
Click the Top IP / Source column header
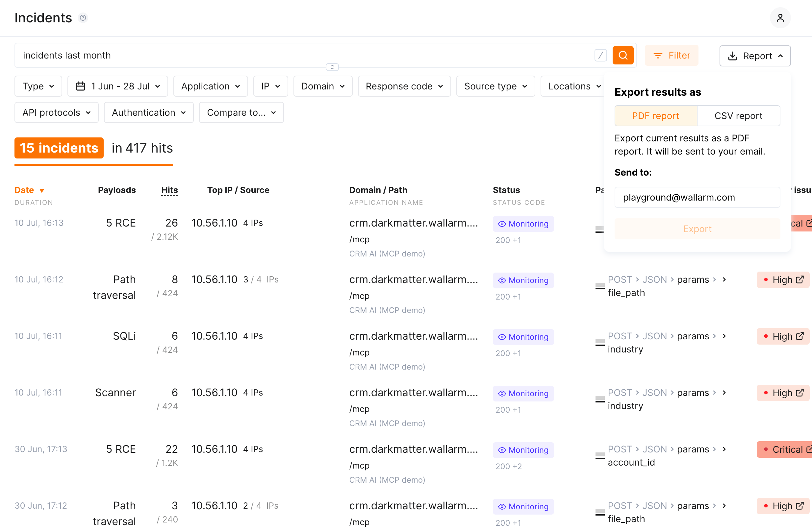[238, 190]
